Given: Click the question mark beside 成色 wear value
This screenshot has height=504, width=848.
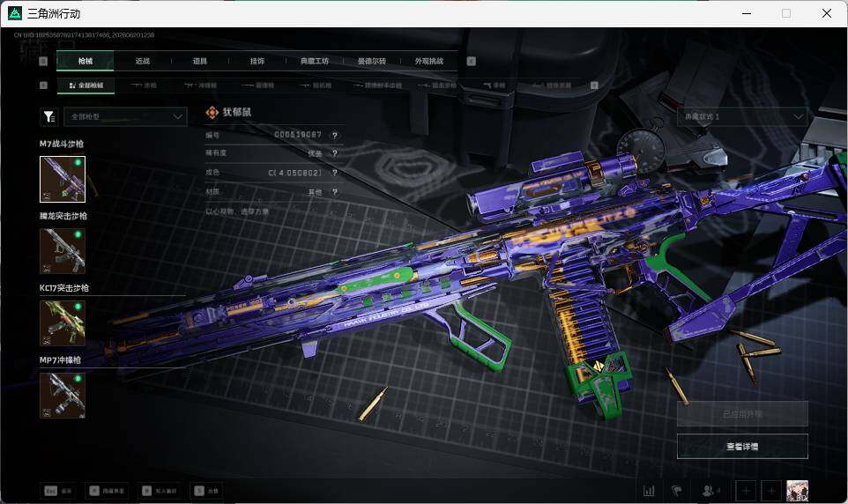Looking at the screenshot, I should pyautogui.click(x=335, y=173).
